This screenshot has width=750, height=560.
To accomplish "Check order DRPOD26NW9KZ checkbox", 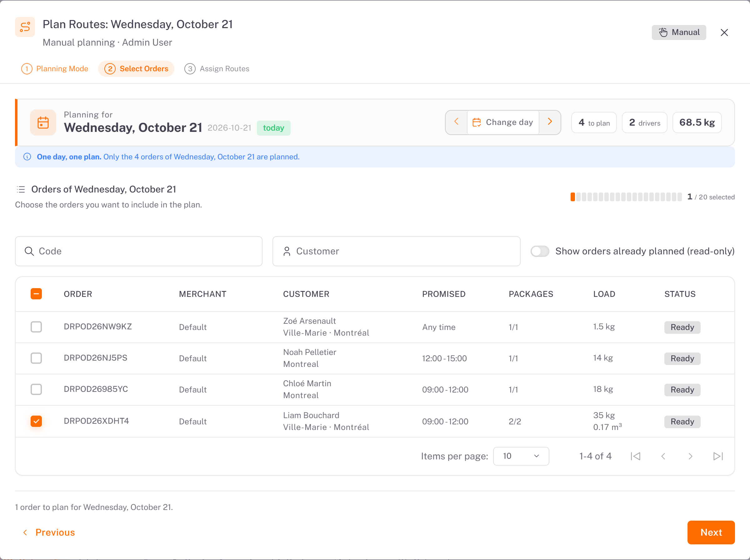I will tap(36, 327).
